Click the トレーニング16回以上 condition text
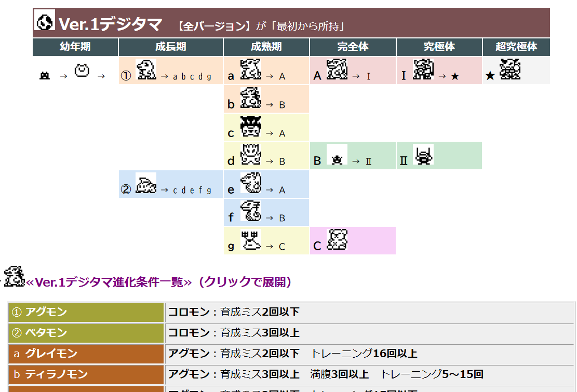Viewport: 577px width, 392px height. coord(364,354)
